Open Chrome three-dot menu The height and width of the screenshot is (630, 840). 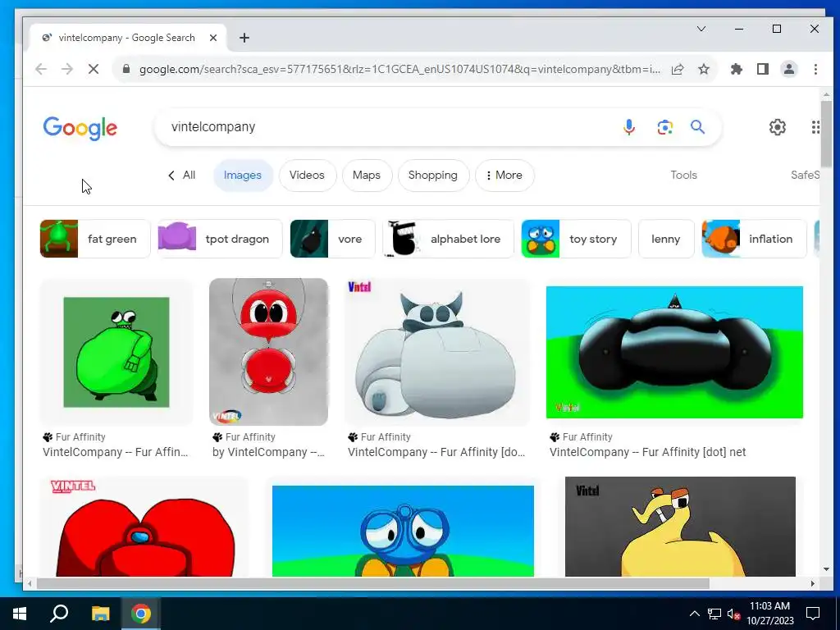click(x=815, y=69)
